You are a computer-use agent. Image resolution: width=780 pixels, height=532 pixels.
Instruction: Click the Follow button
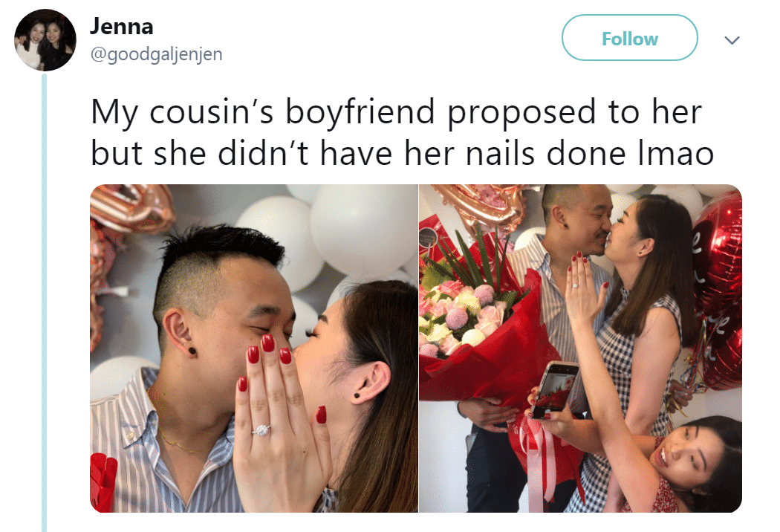pos(629,38)
